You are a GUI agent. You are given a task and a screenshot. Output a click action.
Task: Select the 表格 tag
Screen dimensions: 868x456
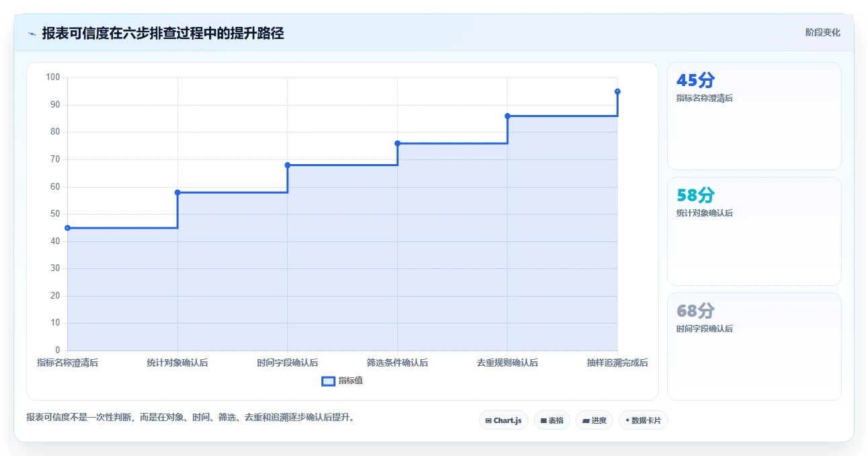point(552,420)
